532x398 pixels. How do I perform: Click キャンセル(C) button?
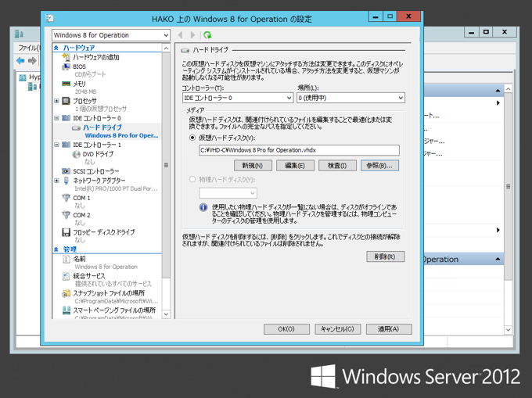coord(338,329)
